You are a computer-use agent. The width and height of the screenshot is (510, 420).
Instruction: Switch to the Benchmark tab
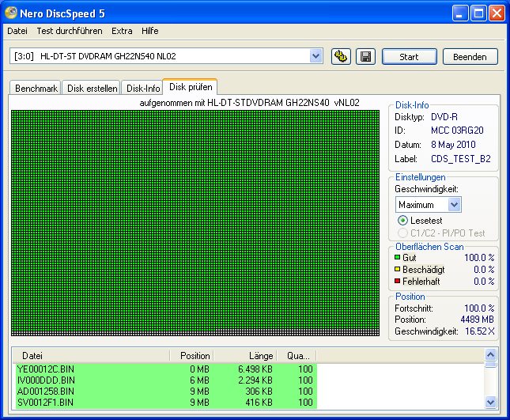tap(36, 88)
